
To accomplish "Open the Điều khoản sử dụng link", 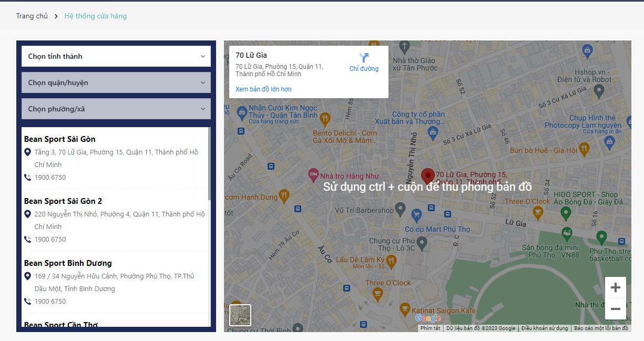I will tap(545, 328).
